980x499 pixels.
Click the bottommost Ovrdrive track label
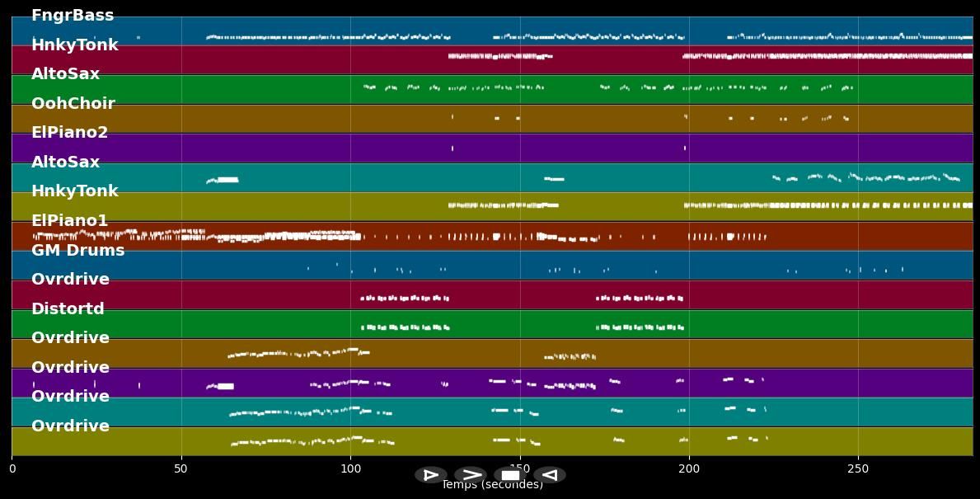click(70, 426)
